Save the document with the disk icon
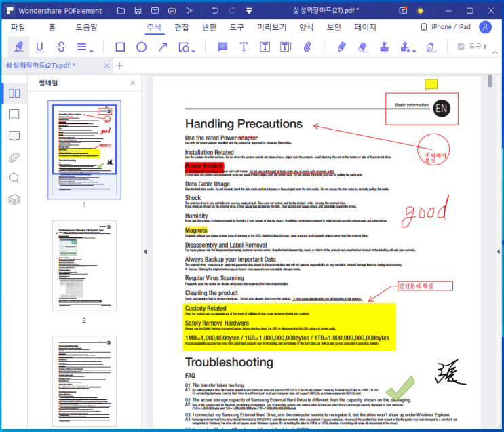 (x=138, y=11)
